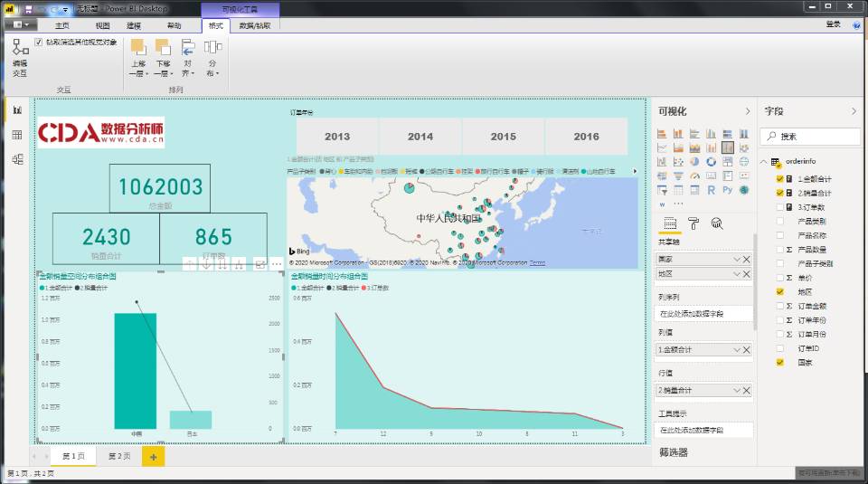Open the Format paint roller tab
The width and height of the screenshot is (868, 484).
(693, 223)
